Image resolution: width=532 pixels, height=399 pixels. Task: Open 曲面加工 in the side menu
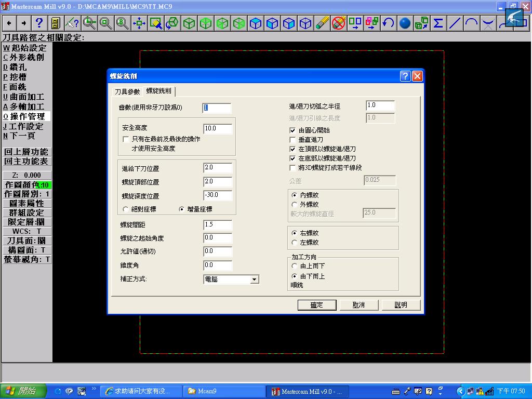tap(24, 97)
